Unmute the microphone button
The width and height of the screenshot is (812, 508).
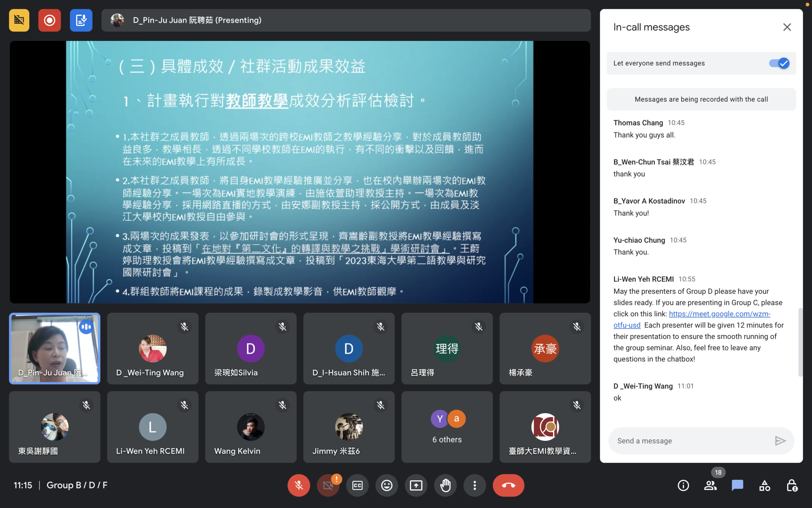[x=299, y=485]
